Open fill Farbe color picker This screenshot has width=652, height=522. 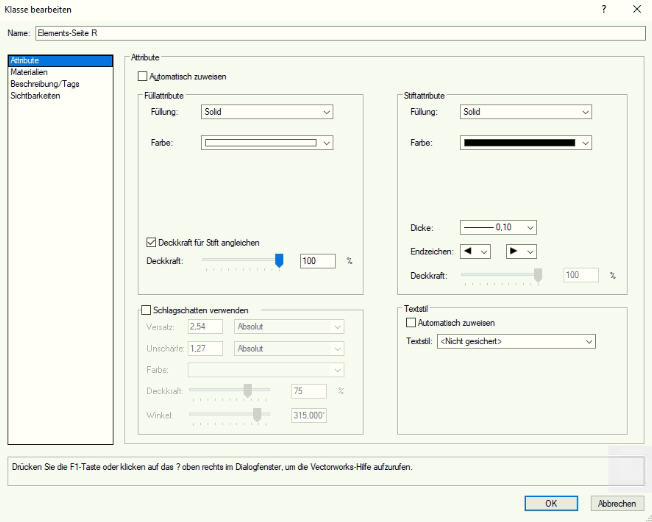tap(267, 143)
